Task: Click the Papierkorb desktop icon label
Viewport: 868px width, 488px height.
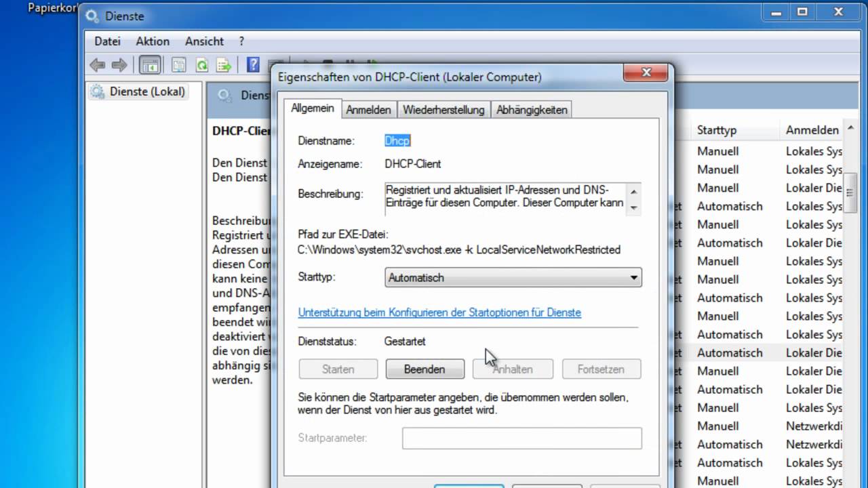Action: point(53,8)
